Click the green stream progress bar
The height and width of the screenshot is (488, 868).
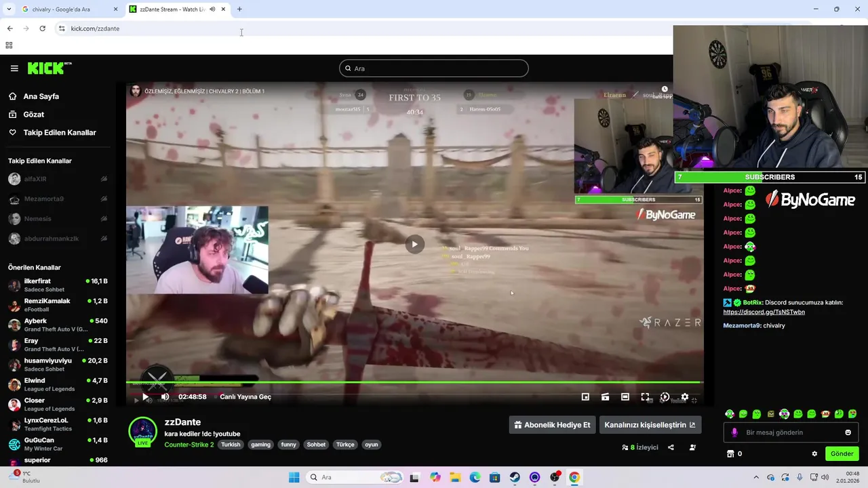(x=414, y=383)
